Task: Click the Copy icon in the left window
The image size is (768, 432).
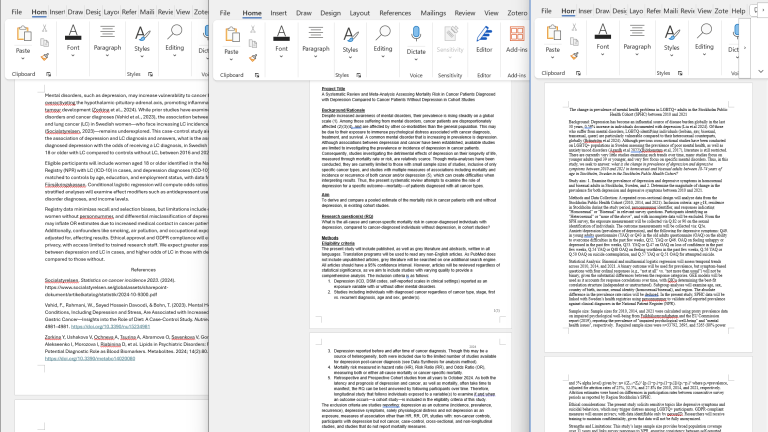Action: click(45, 43)
